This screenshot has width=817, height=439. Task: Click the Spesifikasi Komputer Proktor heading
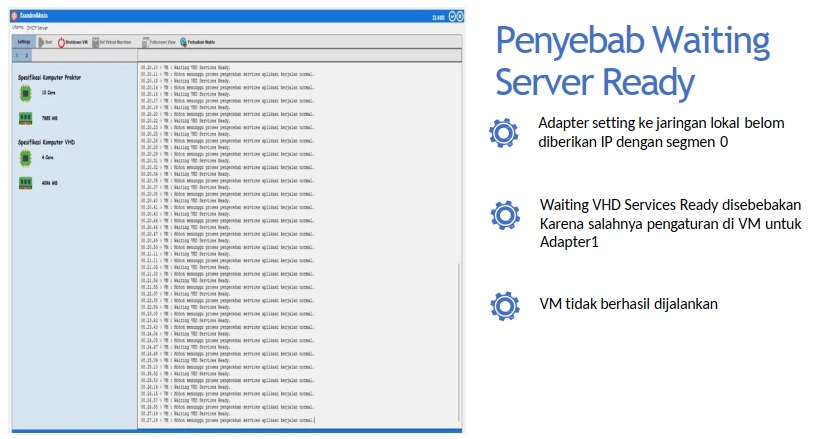[49, 77]
